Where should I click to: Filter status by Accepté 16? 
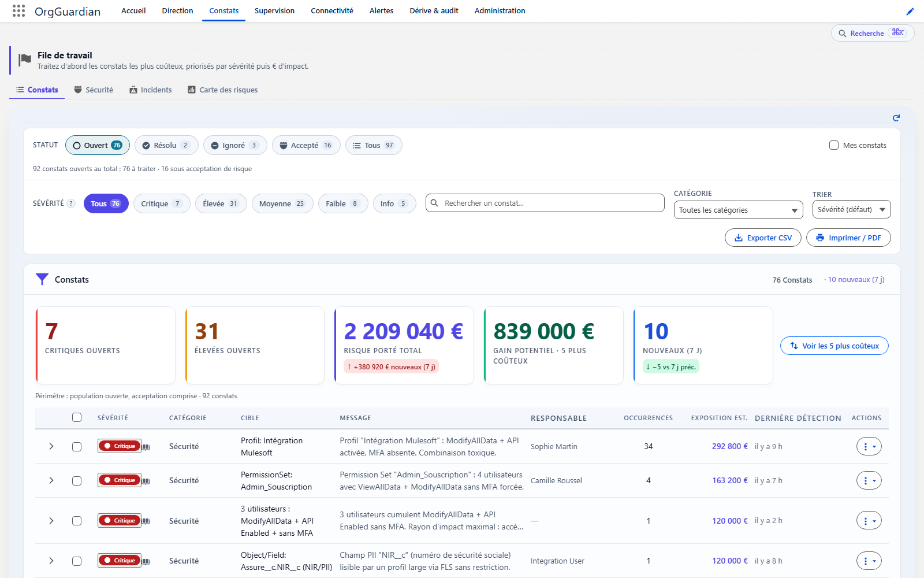click(x=306, y=145)
